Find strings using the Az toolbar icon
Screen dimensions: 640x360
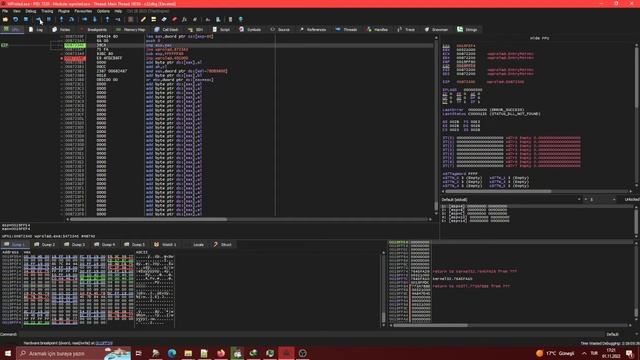[208, 19]
